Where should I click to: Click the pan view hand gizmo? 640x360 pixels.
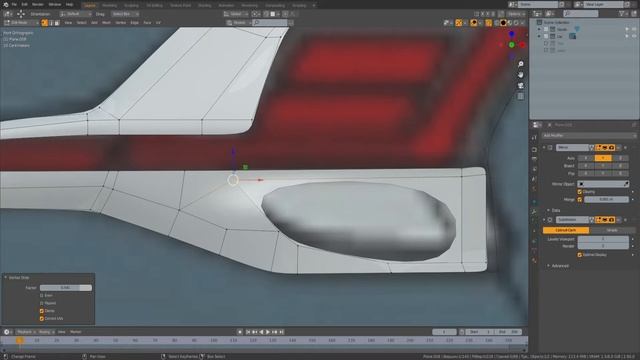pyautogui.click(x=521, y=75)
